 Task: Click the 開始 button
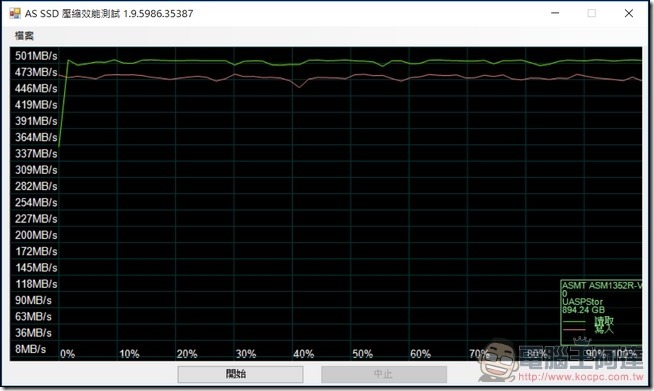coord(240,374)
